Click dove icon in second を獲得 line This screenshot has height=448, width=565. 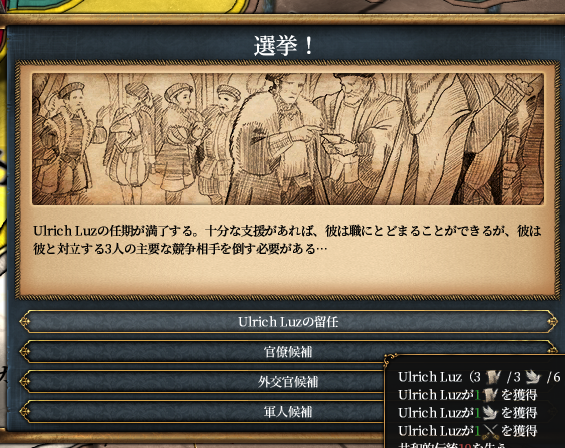[x=490, y=413]
